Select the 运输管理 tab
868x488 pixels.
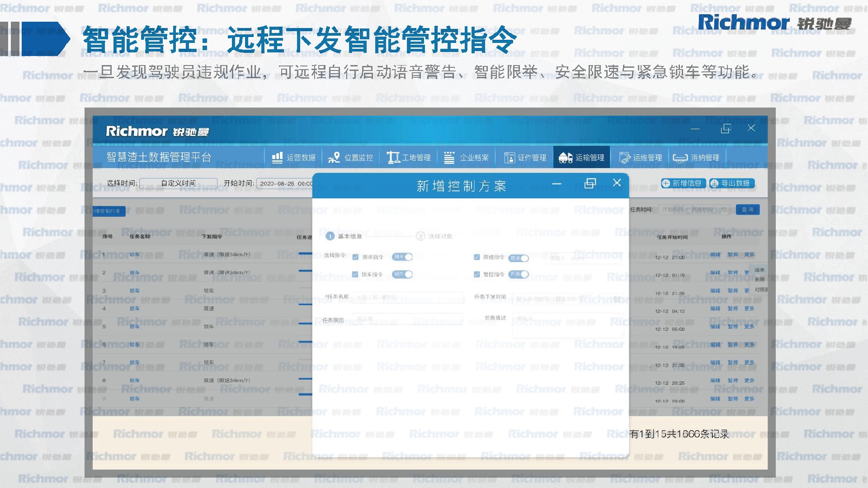point(582,157)
